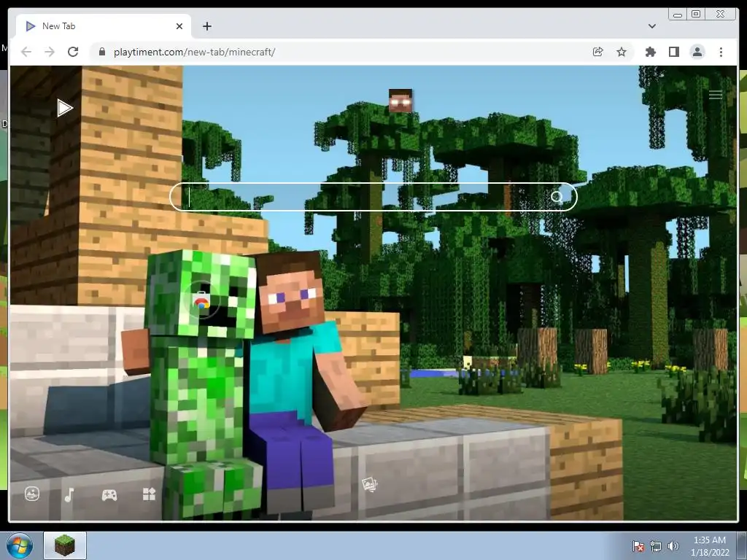Focus the page search box

pyautogui.click(x=373, y=197)
